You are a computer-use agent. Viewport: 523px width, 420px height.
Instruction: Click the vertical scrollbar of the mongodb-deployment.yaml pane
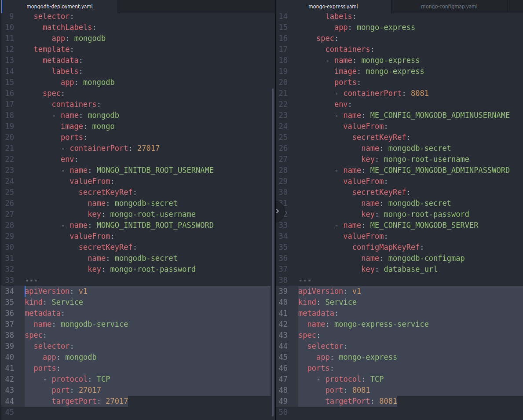click(x=273, y=252)
